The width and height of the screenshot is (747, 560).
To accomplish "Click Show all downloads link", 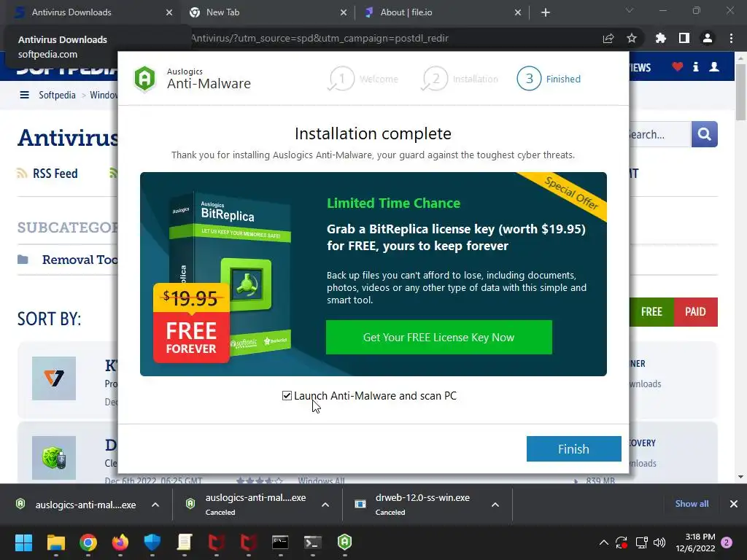I will pos(692,504).
